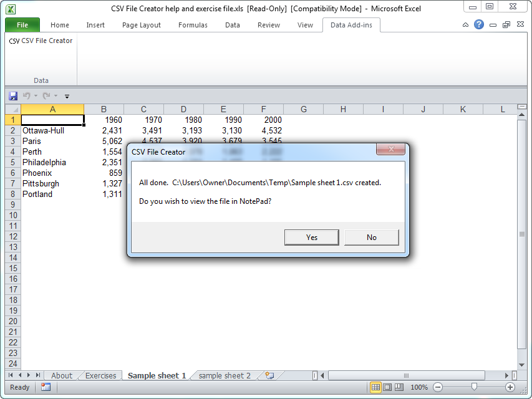Click the macro record icon in status bar
Screen dimensions: 532x399
point(46,387)
